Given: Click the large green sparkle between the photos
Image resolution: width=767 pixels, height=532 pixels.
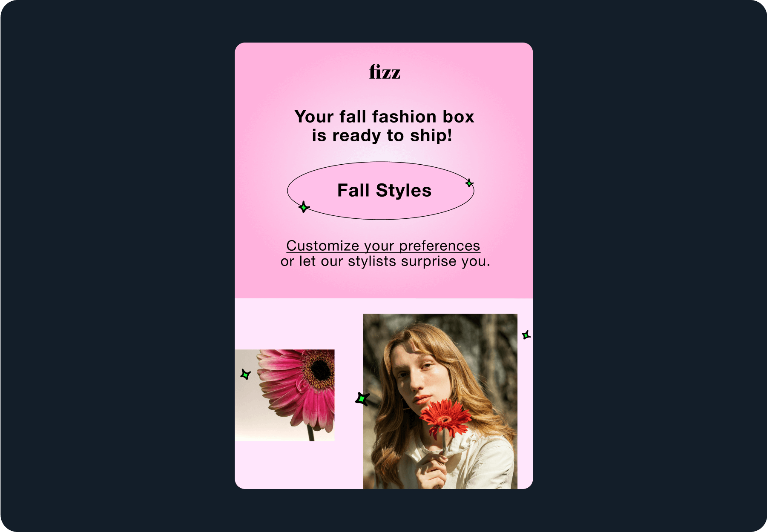Looking at the screenshot, I should click(362, 399).
